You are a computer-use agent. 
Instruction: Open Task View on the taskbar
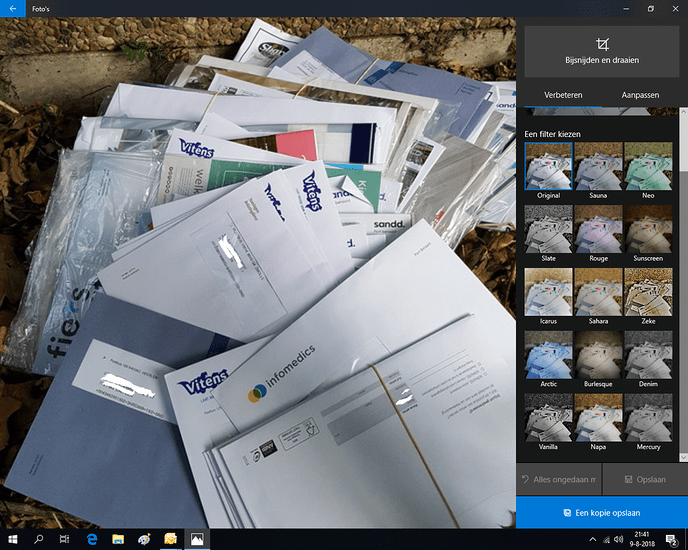click(x=64, y=539)
